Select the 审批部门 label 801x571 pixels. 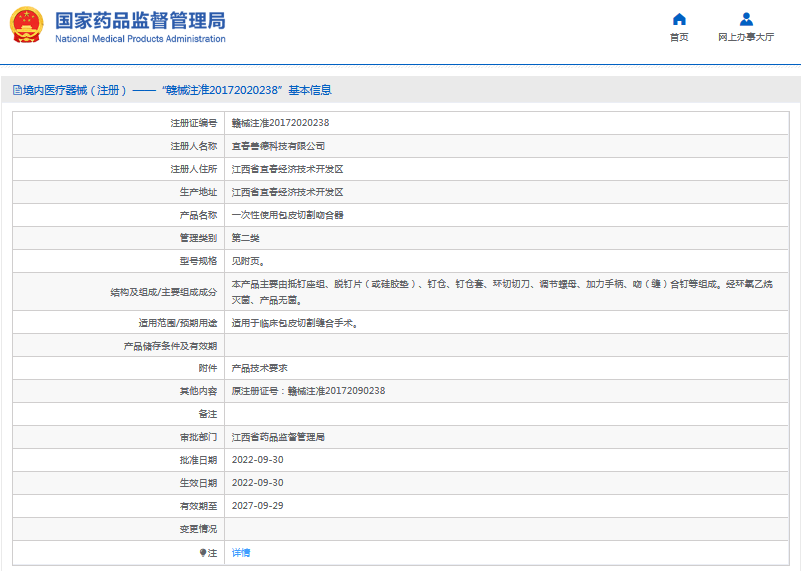pos(198,437)
